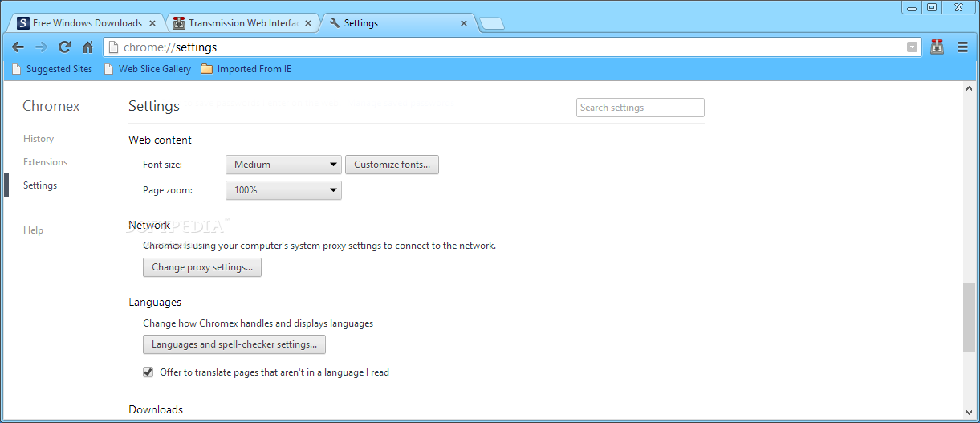Open Extensions in the sidebar
980x423 pixels.
(x=45, y=162)
